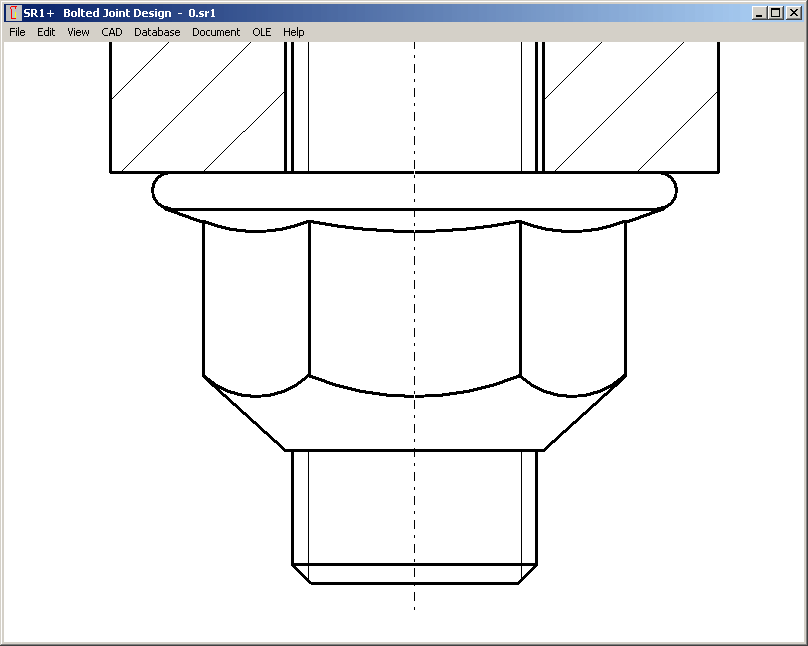This screenshot has height=646, width=808.
Task: Open the Help menu
Action: [x=293, y=32]
